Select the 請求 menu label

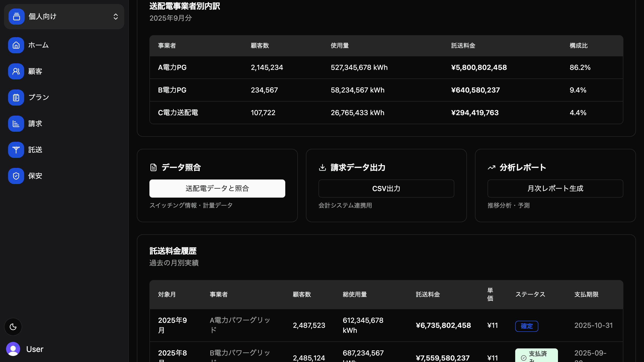pyautogui.click(x=35, y=124)
